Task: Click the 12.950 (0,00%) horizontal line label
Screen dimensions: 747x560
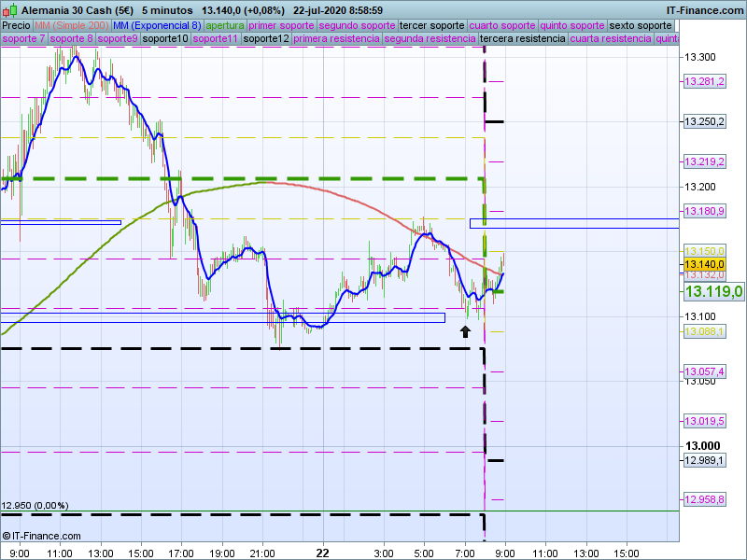Action: pos(35,505)
